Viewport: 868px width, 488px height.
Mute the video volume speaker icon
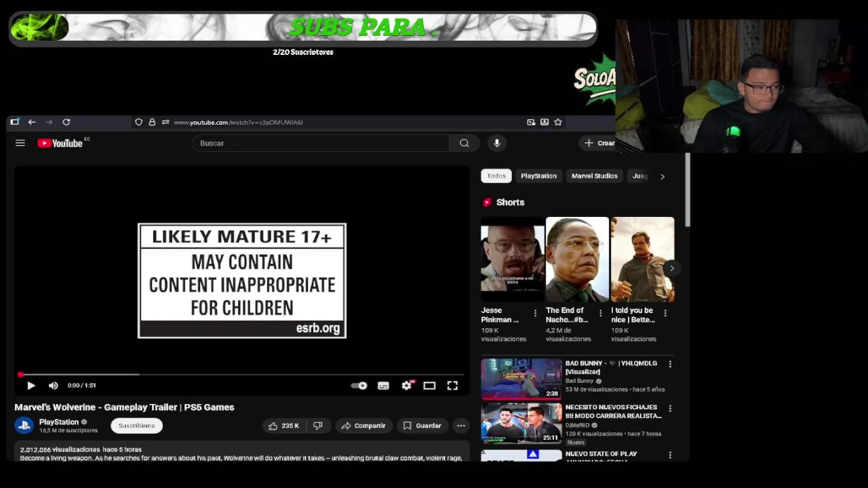(x=53, y=385)
